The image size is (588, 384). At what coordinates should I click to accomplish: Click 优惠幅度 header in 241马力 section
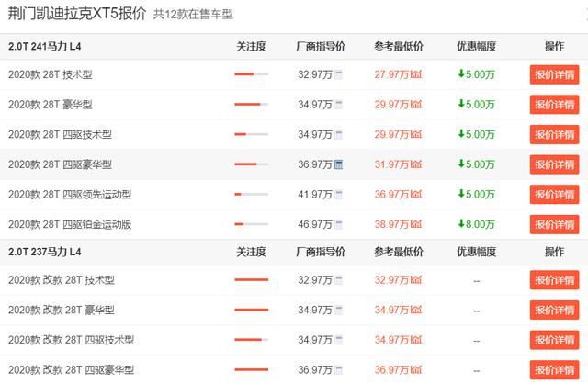[x=477, y=47]
